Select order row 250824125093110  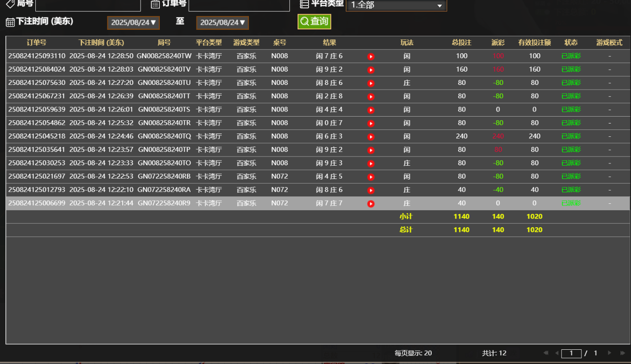click(x=37, y=56)
